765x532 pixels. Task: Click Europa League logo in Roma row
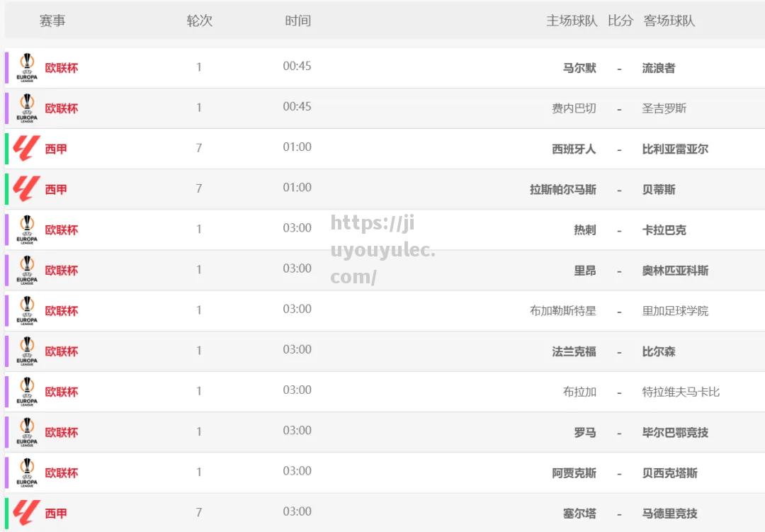click(27, 431)
